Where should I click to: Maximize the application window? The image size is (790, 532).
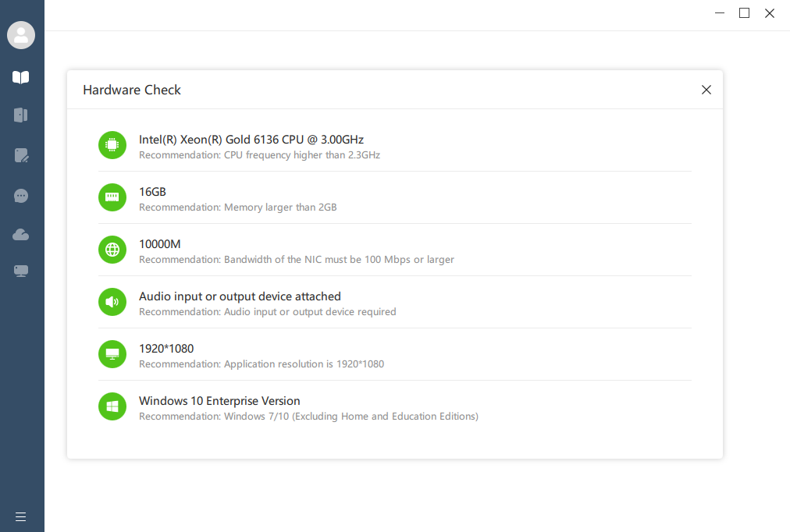744,13
